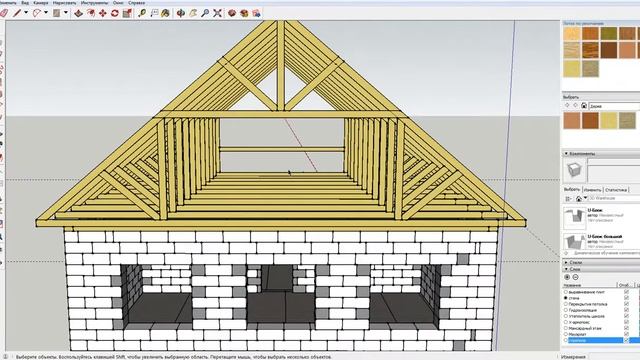Open the 'Справка' menu
The width and height of the screenshot is (640, 360).
click(137, 3)
